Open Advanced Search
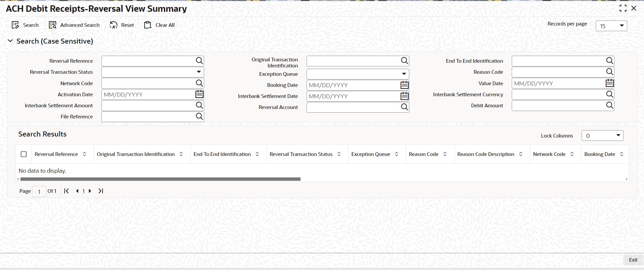Screen dimensions: 644x270 [x=74, y=25]
